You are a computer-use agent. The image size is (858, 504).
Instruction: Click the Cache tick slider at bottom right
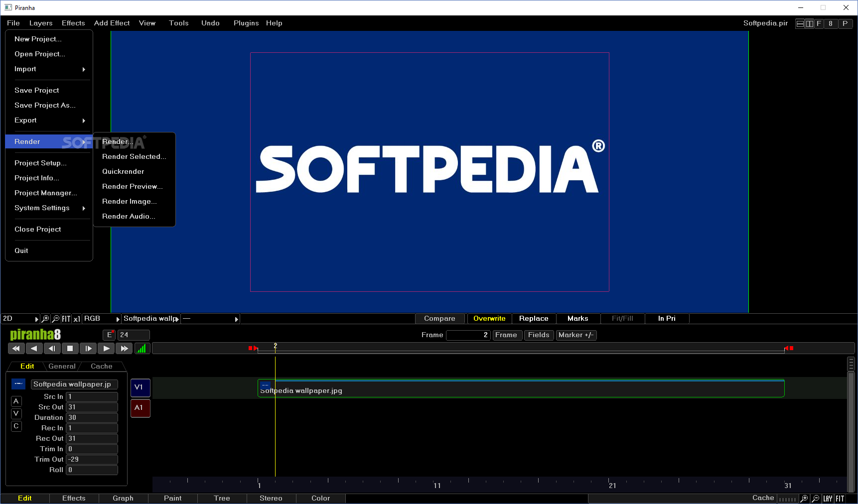(x=788, y=499)
